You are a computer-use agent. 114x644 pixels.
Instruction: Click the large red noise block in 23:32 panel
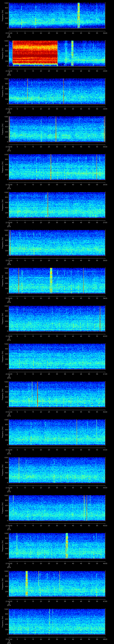pos(35,53)
